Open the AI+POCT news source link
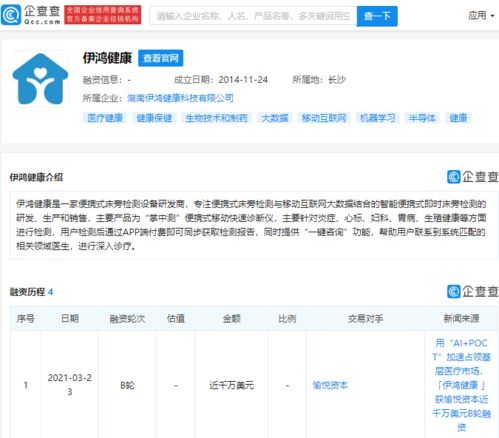 [461, 385]
